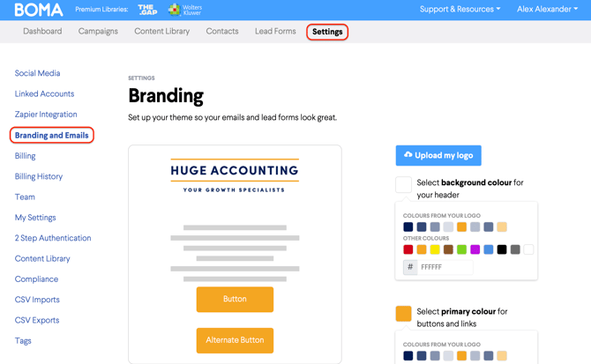
Task: Click Upload my logo button
Action: (x=438, y=155)
